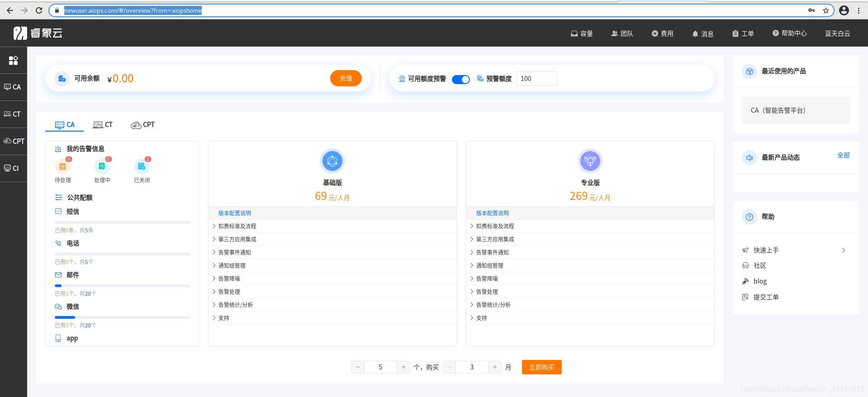Open 专业版 版本配置说明 link
The height and width of the screenshot is (397, 868).
pos(492,213)
